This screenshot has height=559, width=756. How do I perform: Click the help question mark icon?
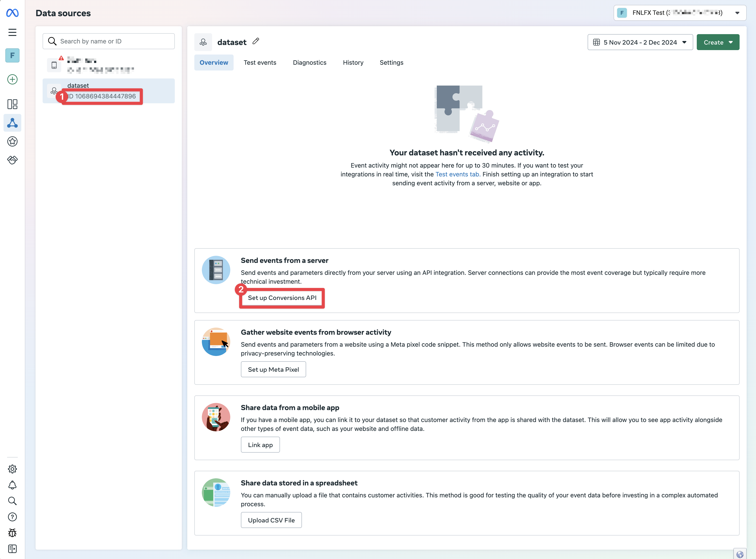(x=12, y=517)
